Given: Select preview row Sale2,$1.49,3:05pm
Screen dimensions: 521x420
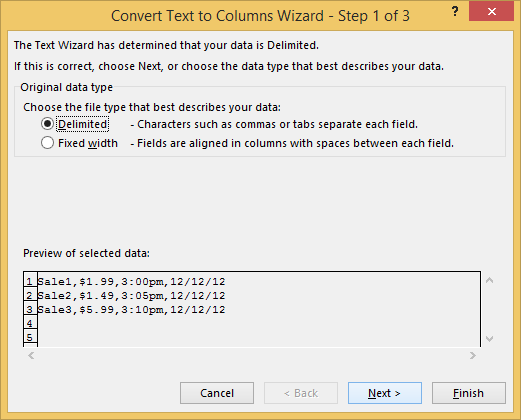Looking at the screenshot, I should pyautogui.click(x=131, y=296).
